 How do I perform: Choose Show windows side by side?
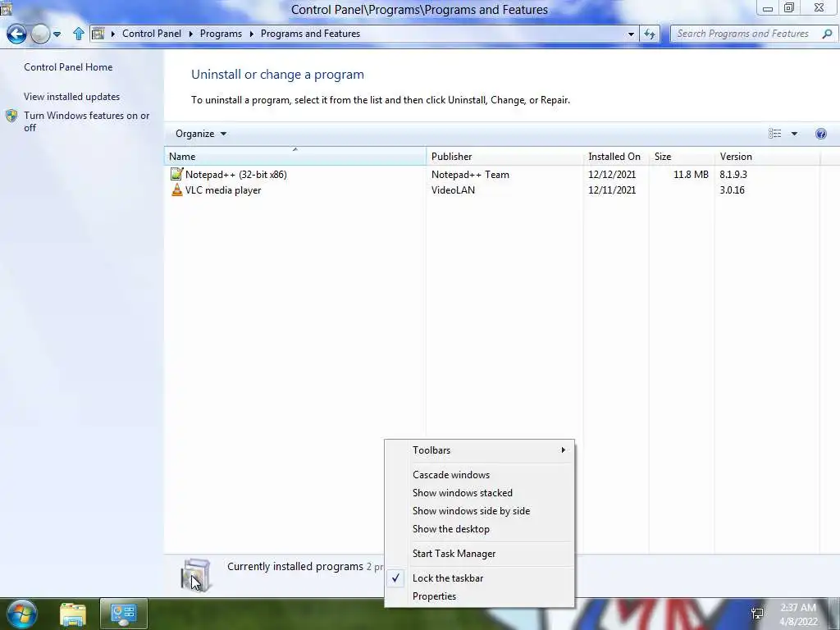click(x=479, y=511)
